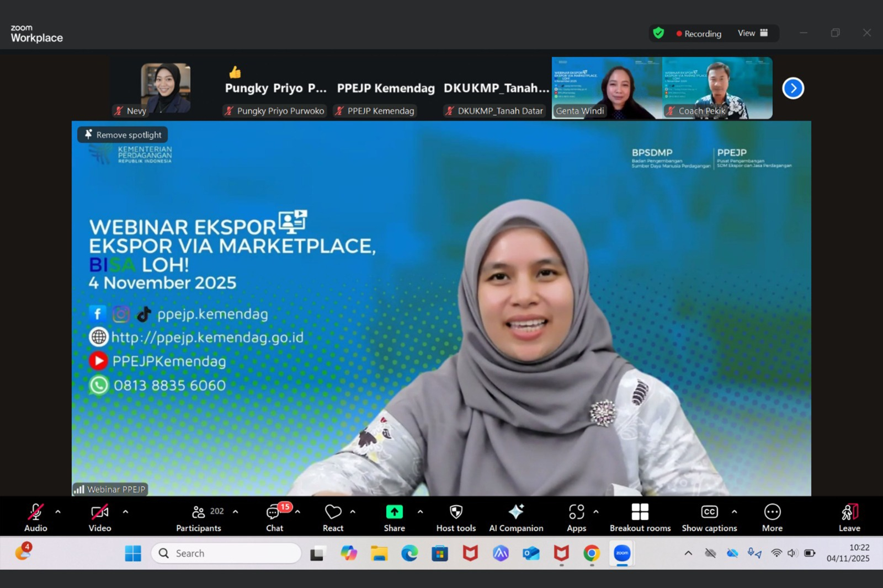Screen dimensions: 883x588
Task: Open the Participants panel
Action: coord(199,517)
